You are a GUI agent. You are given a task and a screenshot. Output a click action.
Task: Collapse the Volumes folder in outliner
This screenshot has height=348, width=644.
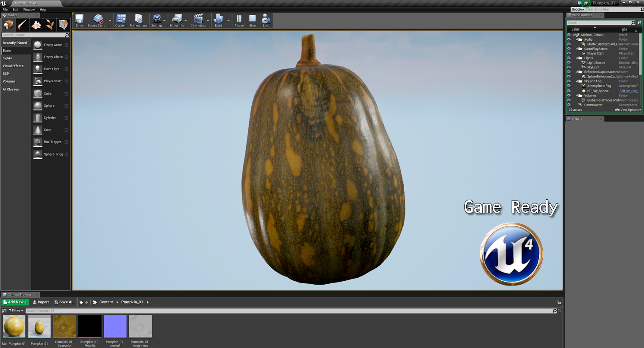point(577,96)
